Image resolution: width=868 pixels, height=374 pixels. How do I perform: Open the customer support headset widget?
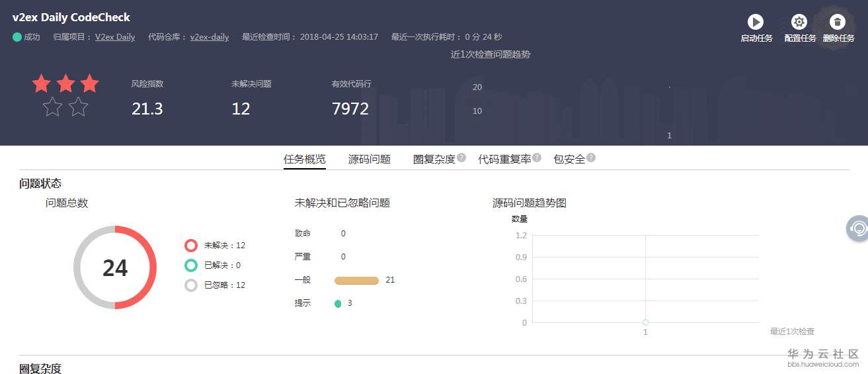pyautogui.click(x=858, y=228)
